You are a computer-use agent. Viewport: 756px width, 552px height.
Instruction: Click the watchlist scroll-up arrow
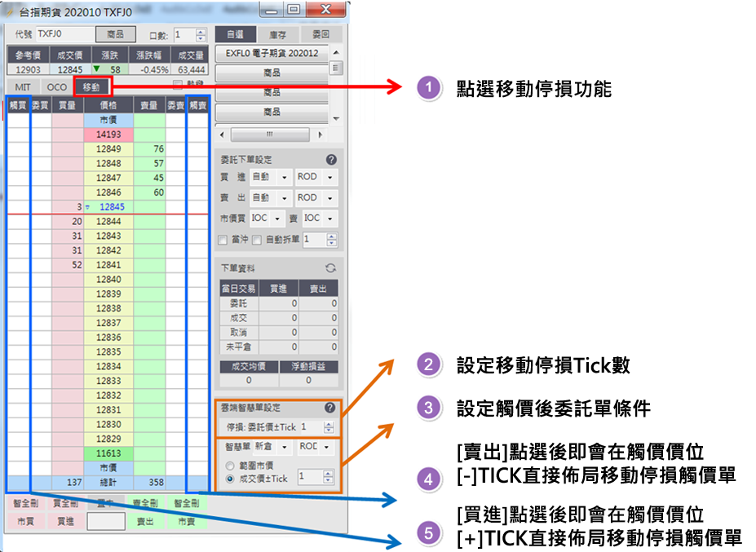click(336, 52)
